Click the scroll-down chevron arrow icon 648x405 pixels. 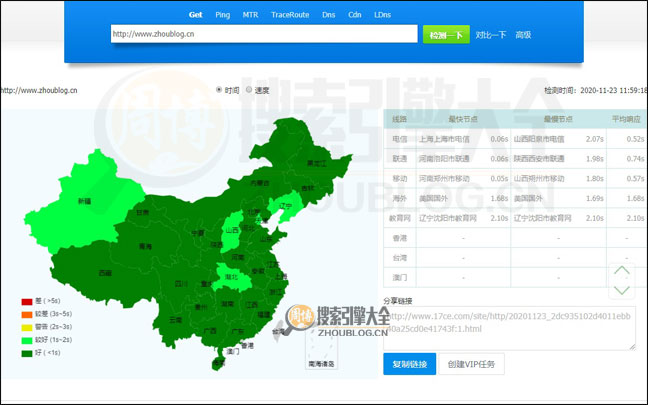[622, 289]
